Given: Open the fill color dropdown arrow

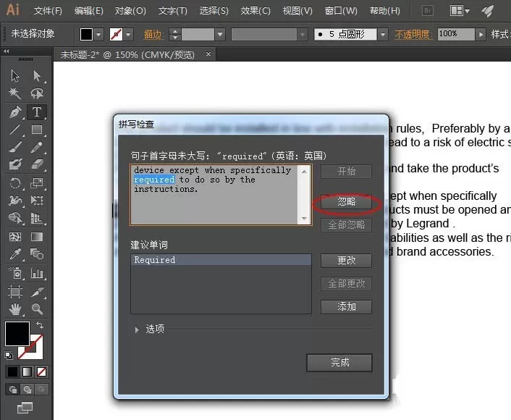Looking at the screenshot, I should 98,34.
